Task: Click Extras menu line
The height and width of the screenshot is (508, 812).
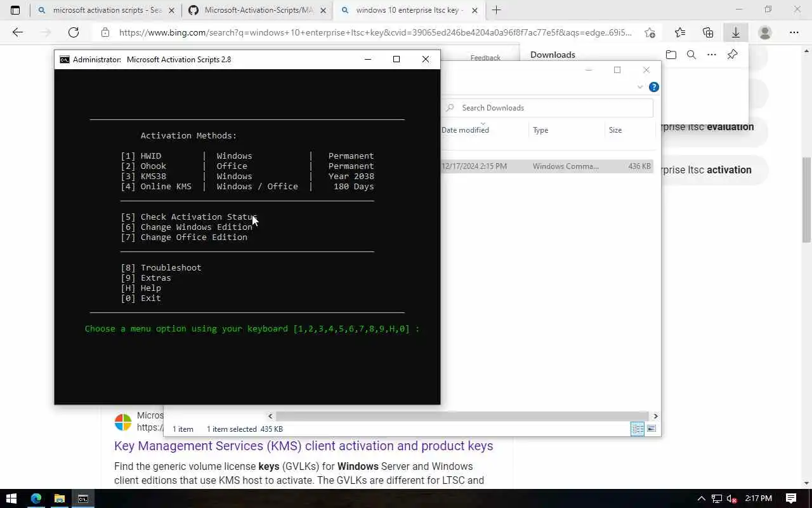Action: pyautogui.click(x=146, y=277)
